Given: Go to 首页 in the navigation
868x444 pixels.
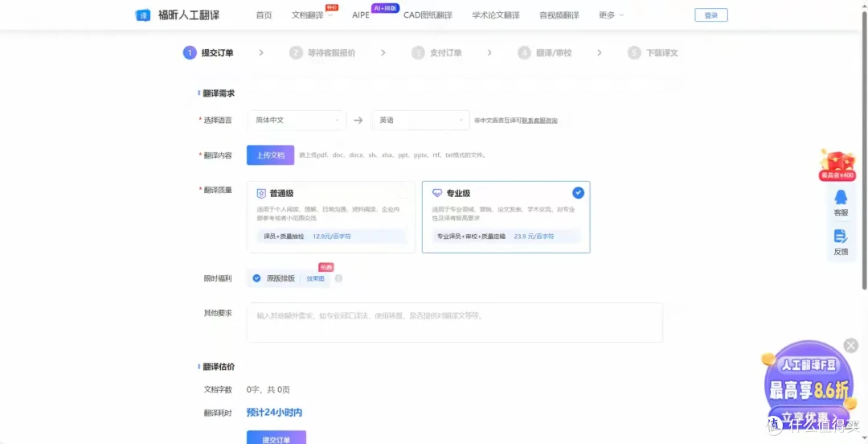Looking at the screenshot, I should point(264,15).
